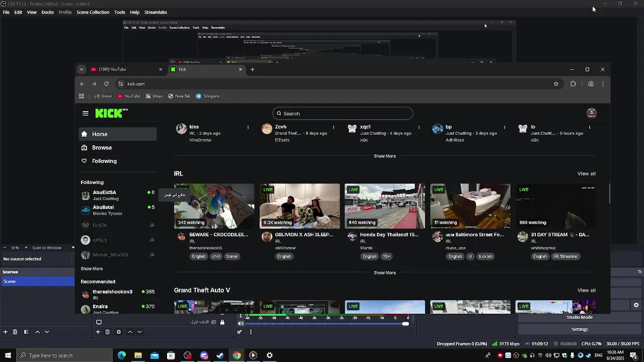Open Zcvh stream card options menu
644x362 pixels.
point(333,128)
